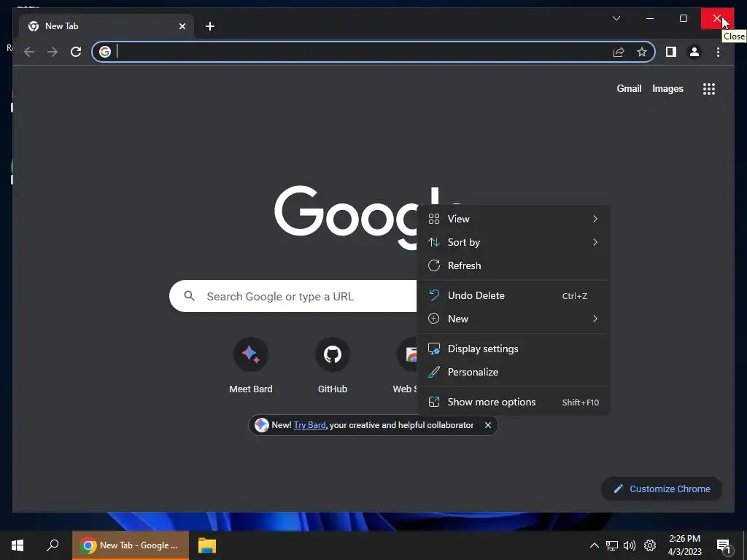Switch to Chrome taskbar button

click(x=131, y=545)
